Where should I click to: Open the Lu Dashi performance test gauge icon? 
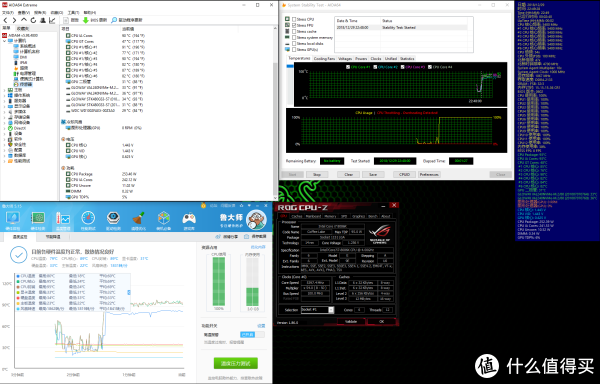pyautogui.click(x=88, y=218)
